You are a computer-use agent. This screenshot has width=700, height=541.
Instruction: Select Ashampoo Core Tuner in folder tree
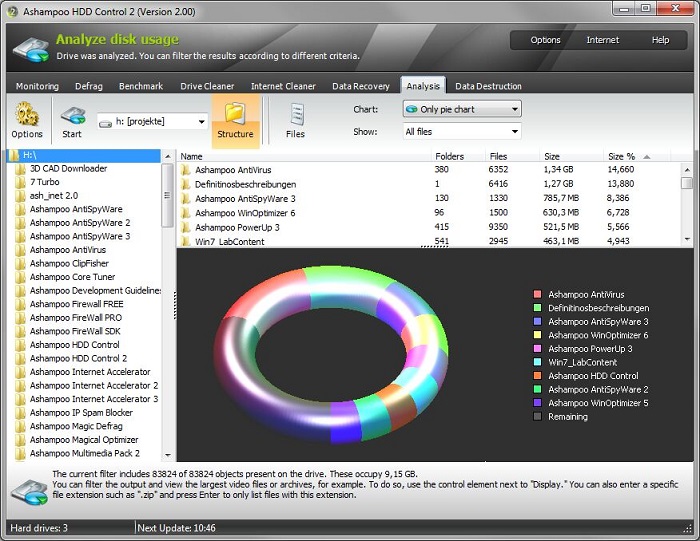click(72, 277)
